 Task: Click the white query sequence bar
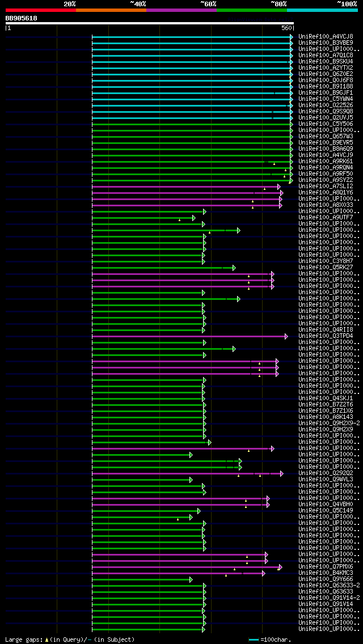click(150, 23)
